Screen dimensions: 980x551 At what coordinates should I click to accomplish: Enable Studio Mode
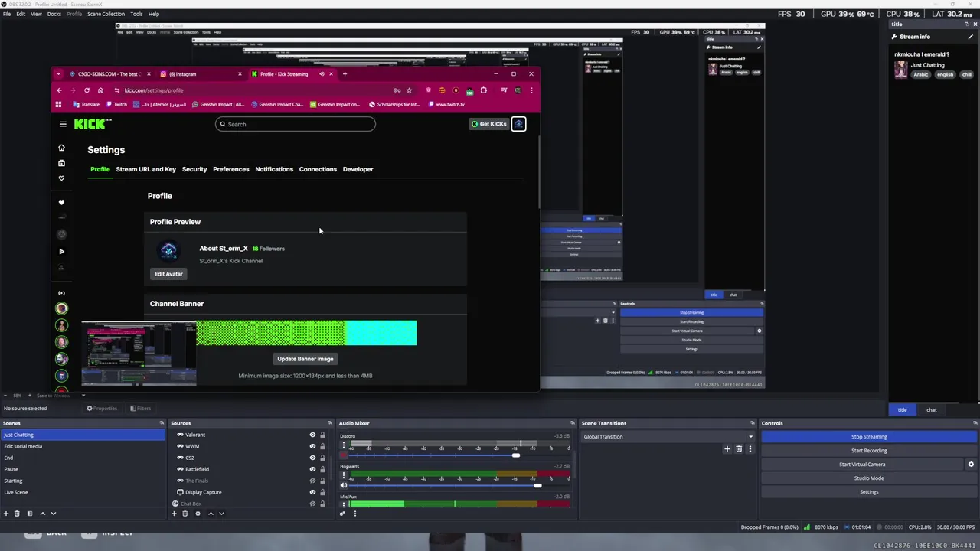point(869,478)
